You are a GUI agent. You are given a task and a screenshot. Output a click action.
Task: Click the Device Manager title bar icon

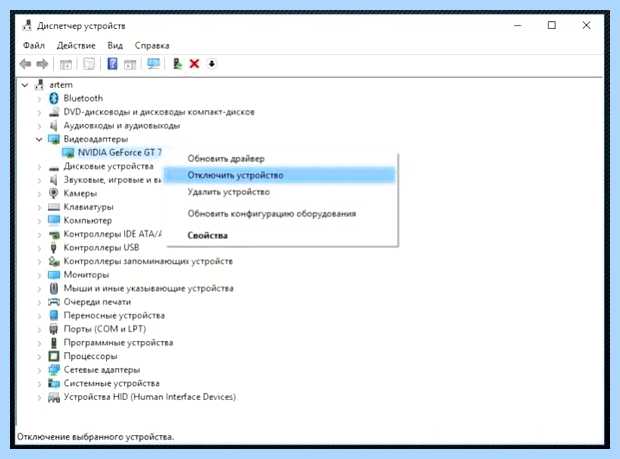pos(27,26)
